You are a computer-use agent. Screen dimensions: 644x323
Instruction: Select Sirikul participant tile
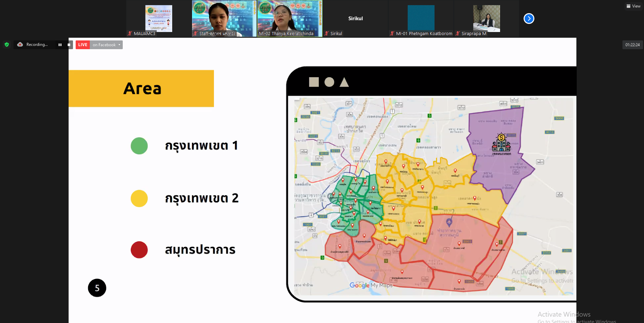(355, 19)
